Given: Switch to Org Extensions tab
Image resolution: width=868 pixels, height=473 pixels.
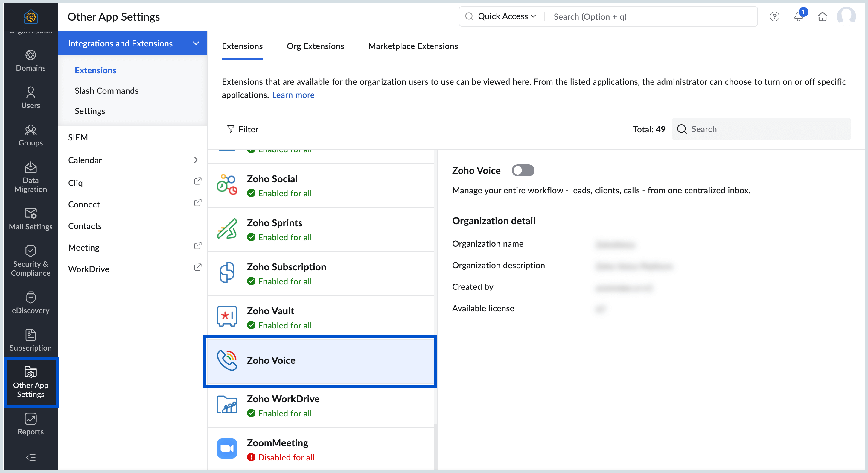Looking at the screenshot, I should tap(315, 46).
